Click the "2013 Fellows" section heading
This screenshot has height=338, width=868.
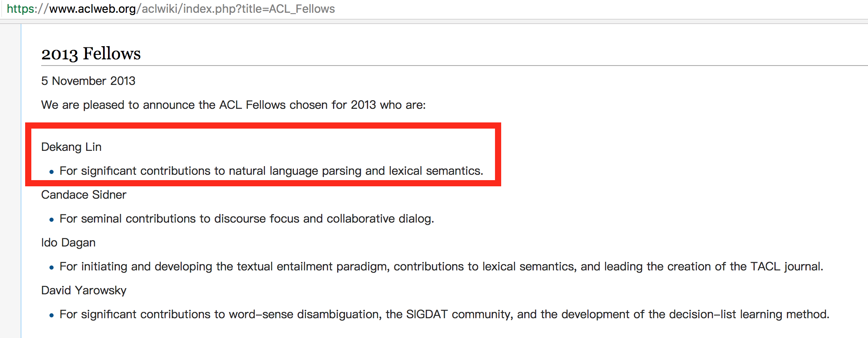[91, 54]
